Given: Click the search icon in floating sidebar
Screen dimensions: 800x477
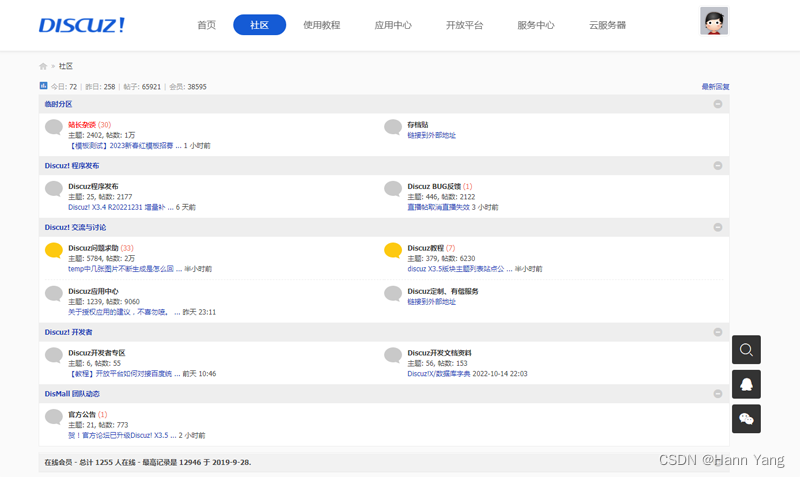Looking at the screenshot, I should [x=746, y=350].
